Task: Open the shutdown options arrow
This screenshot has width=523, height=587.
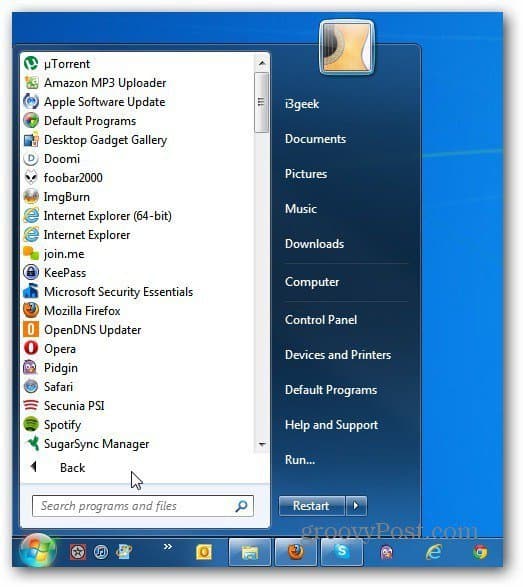Action: click(356, 506)
